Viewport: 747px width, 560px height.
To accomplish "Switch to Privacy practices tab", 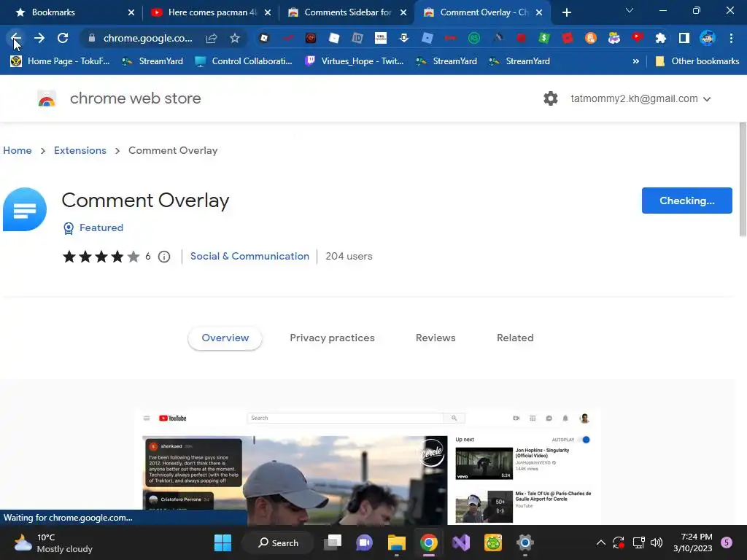I will tap(332, 338).
